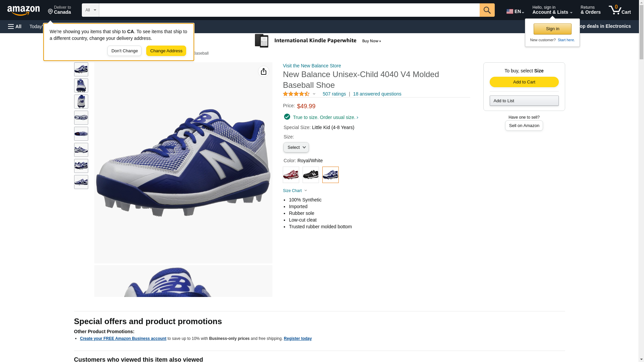The height and width of the screenshot is (362, 644).
Task: Select the second product thumbnail image
Action: point(81,85)
